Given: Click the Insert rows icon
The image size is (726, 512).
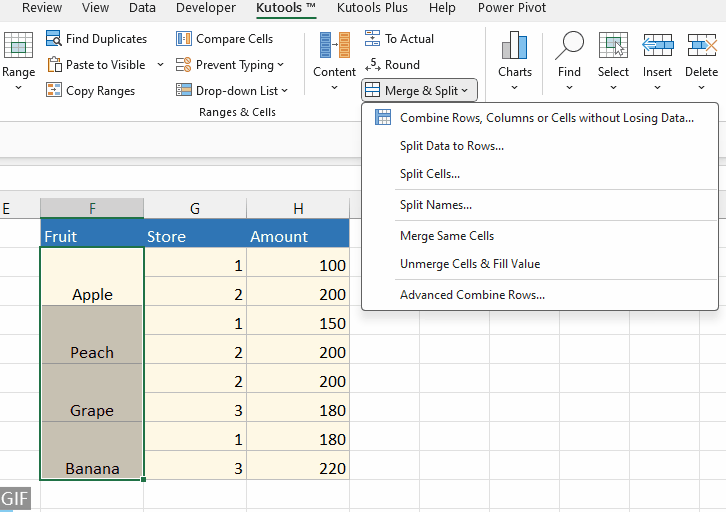Looking at the screenshot, I should point(657,45).
